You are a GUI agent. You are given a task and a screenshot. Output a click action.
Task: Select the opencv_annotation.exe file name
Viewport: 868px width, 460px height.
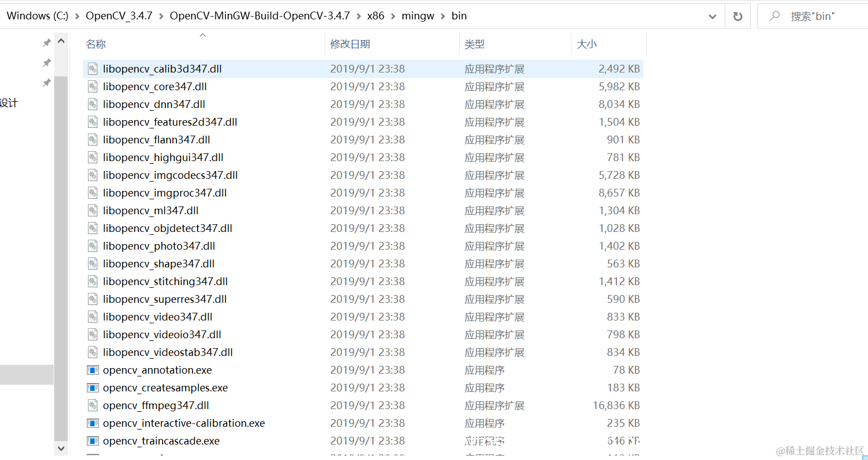tap(157, 370)
